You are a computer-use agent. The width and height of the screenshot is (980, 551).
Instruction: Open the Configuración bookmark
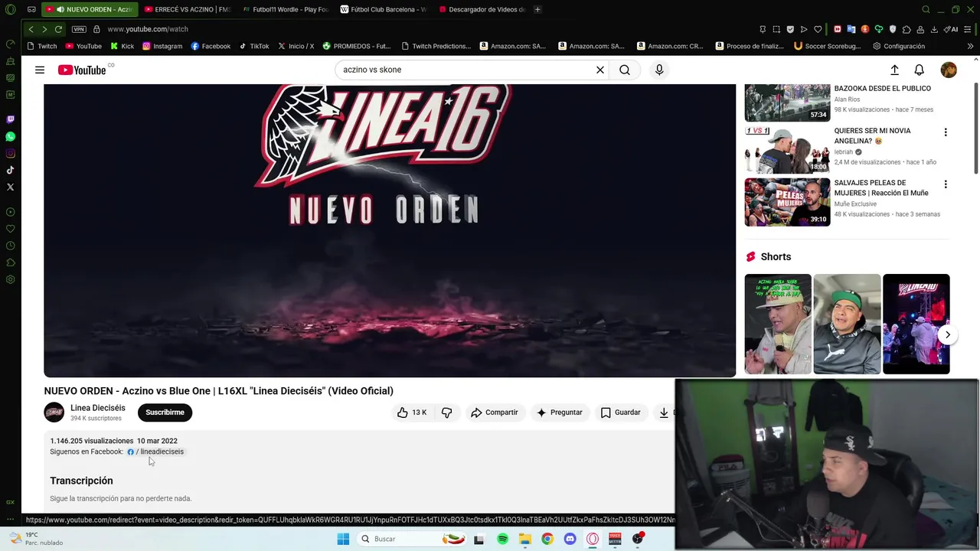point(899,46)
